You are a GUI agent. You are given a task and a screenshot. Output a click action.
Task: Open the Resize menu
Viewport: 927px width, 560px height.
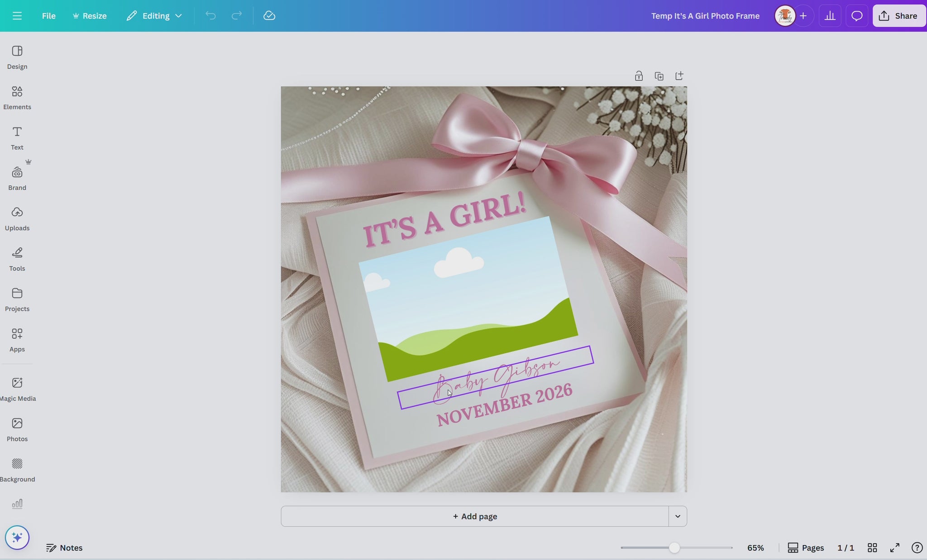[90, 16]
